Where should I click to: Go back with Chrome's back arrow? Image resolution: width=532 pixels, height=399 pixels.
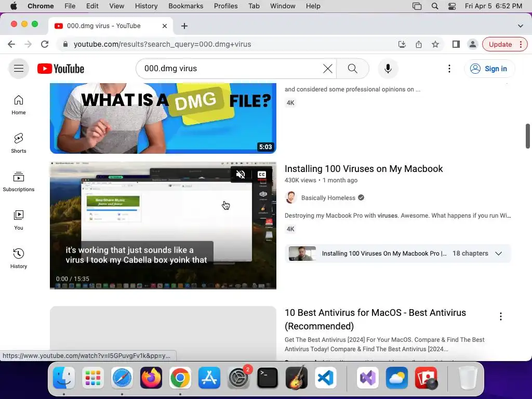(11, 44)
